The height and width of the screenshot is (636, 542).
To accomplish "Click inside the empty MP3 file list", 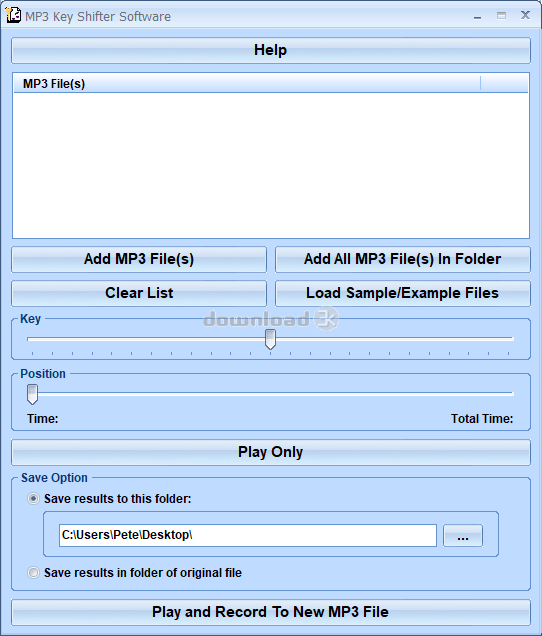I will point(271,165).
